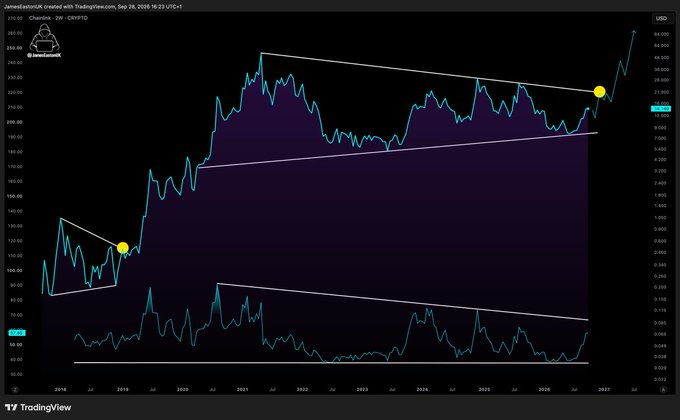This screenshot has height=420, width=680.
Task: Click the 2024 label on time axis
Action: click(422, 390)
